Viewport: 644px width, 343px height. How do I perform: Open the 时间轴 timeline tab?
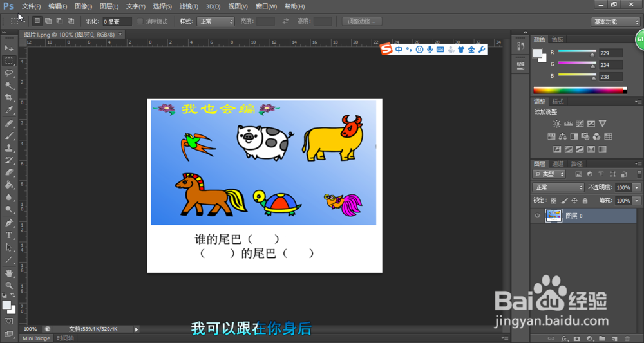[65, 338]
